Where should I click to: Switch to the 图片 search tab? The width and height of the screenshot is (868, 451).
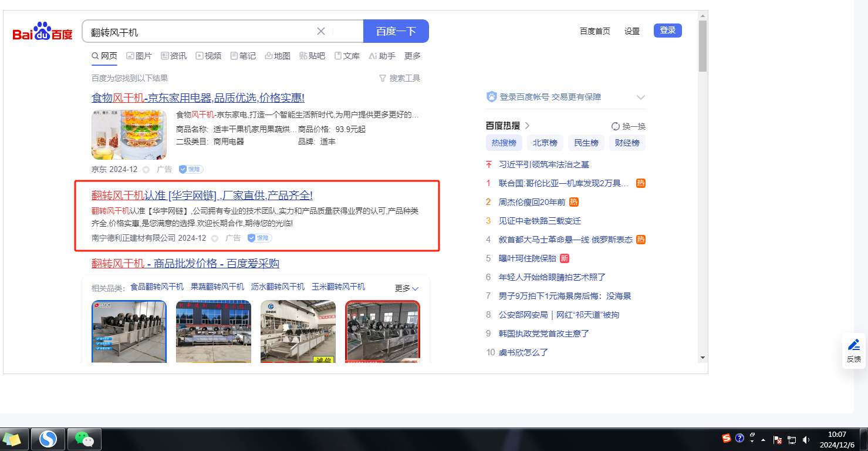point(139,56)
